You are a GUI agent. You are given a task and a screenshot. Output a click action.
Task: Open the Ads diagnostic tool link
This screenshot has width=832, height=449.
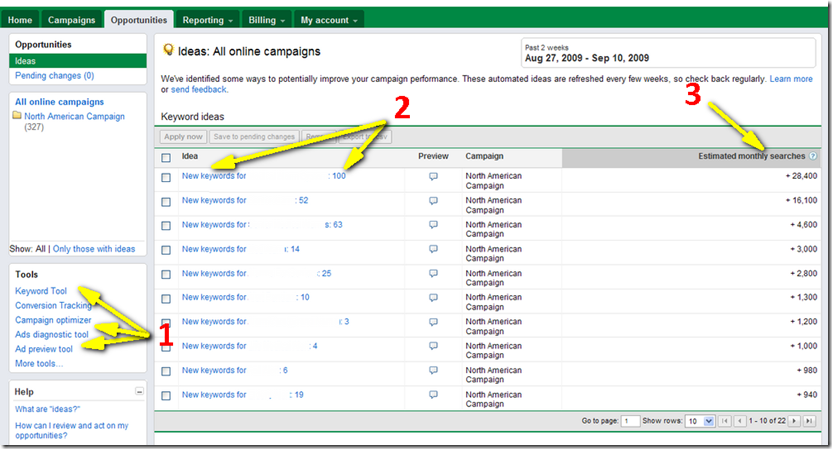coord(51,334)
